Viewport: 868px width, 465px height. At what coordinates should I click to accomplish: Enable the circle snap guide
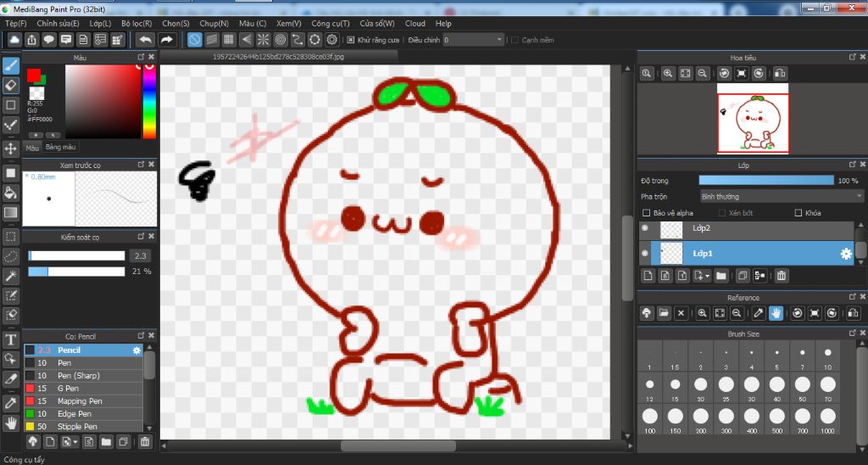click(x=281, y=40)
